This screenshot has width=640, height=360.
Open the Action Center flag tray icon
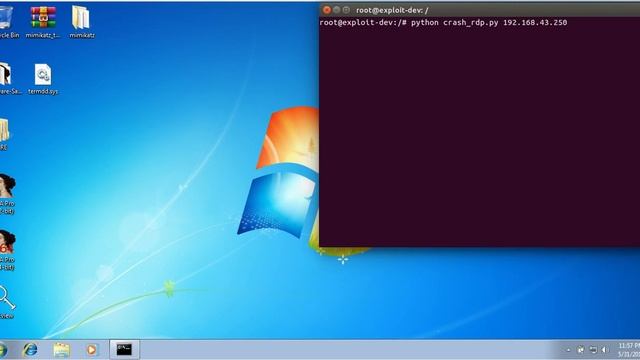point(580,350)
